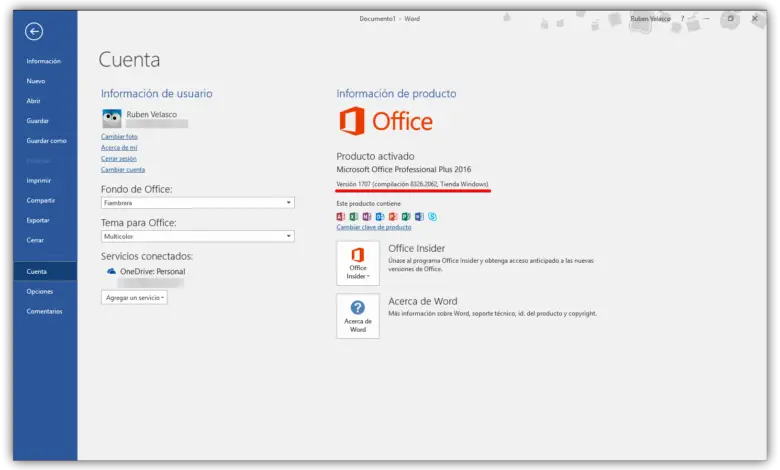Select Abrir in the sidebar
Viewport: 780px width, 470px height.
33,101
